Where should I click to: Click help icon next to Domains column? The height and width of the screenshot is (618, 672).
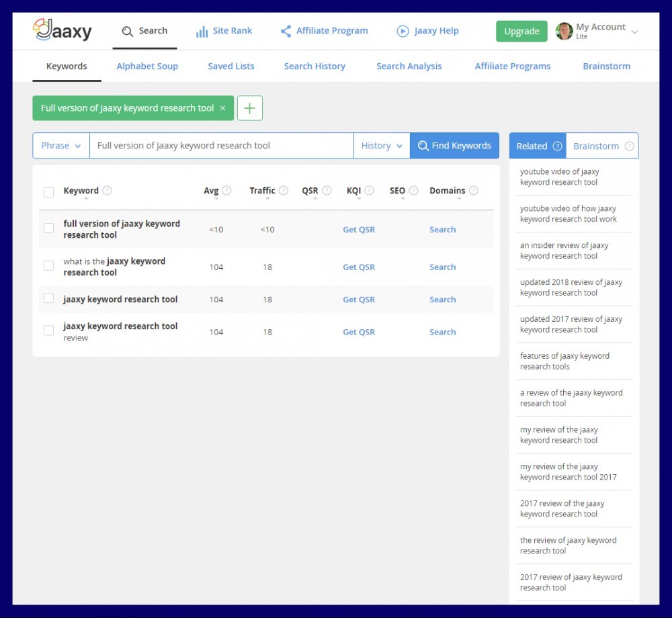(x=474, y=190)
